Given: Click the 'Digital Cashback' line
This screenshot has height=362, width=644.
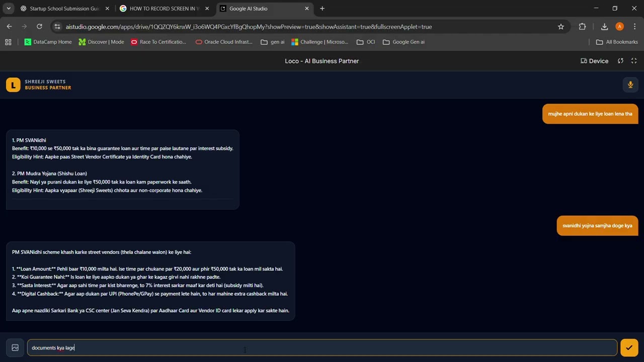Looking at the screenshot, I should tap(150, 294).
